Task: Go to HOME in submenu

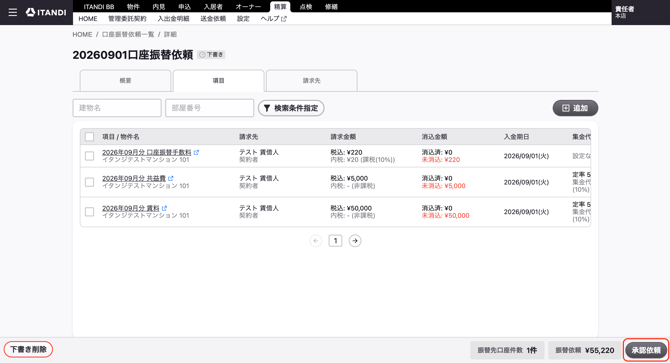Action: [x=88, y=19]
